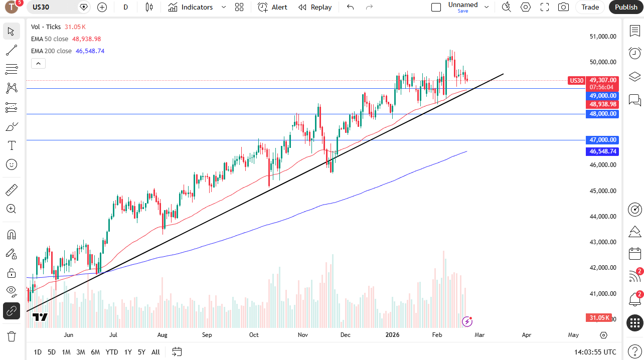
Task: Click the purple lightning events marker
Action: click(x=467, y=321)
